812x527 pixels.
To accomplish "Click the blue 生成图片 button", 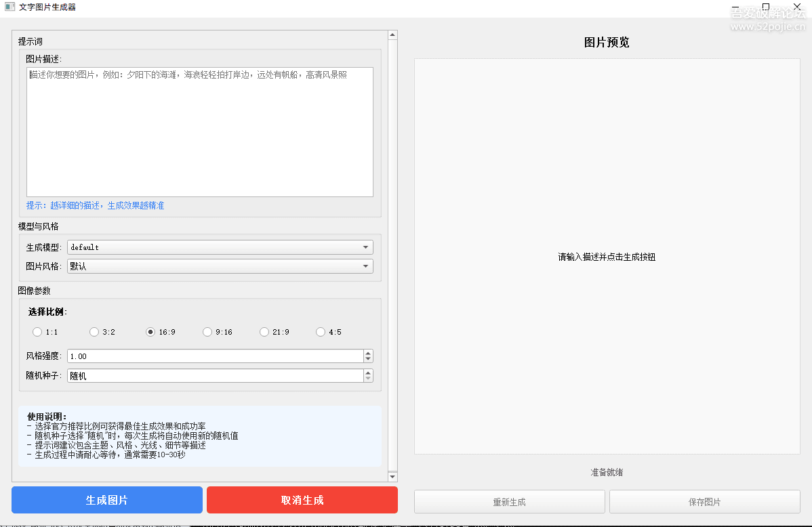I will 106,500.
